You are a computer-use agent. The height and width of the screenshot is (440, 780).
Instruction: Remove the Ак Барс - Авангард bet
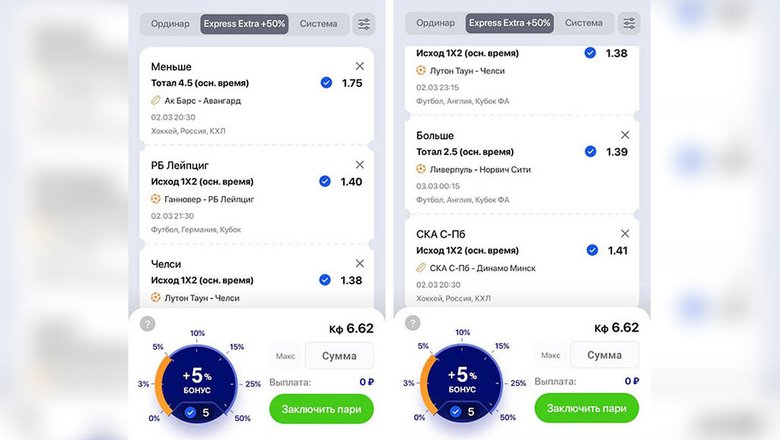(x=360, y=66)
